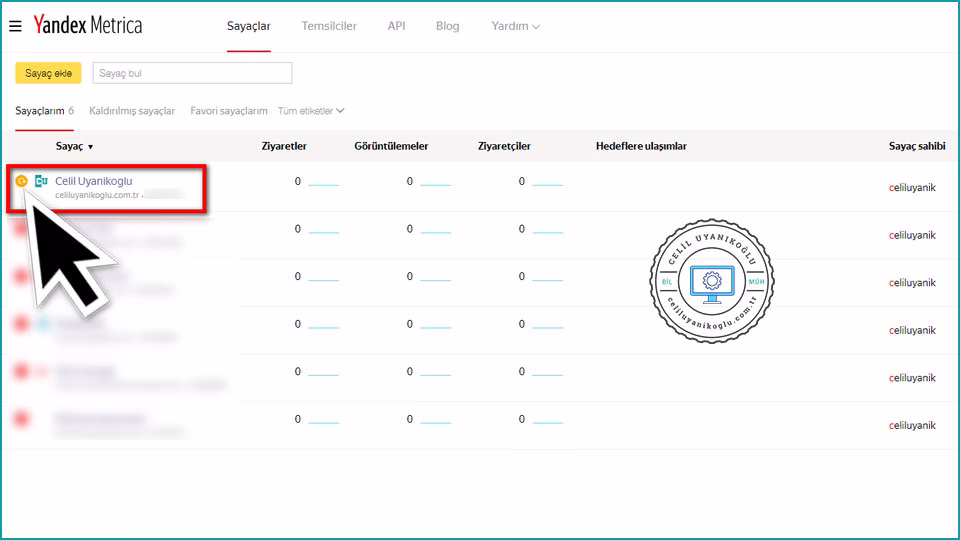Viewport: 960px width, 540px height.
Task: Click owner celiluyanik in Celil Uyanikoglu row
Action: [x=912, y=188]
